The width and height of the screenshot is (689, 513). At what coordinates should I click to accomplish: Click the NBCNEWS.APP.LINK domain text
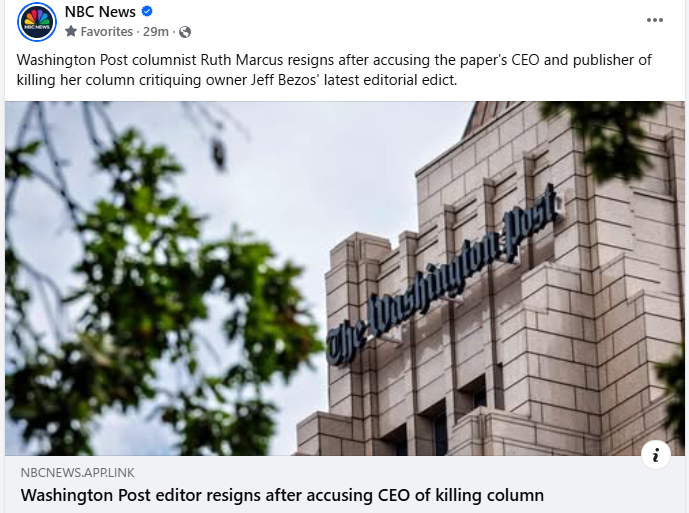77,473
